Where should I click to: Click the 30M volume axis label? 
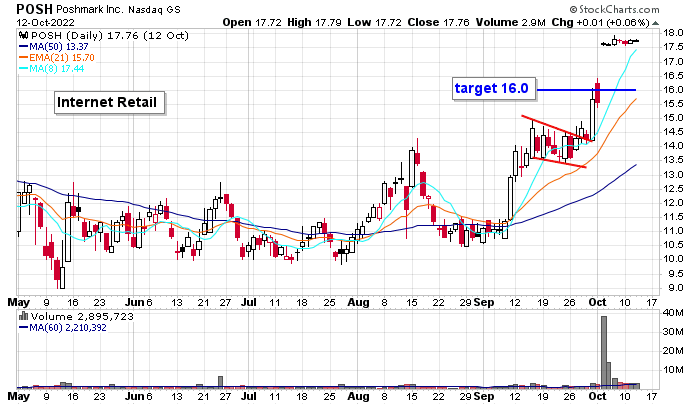(673, 332)
